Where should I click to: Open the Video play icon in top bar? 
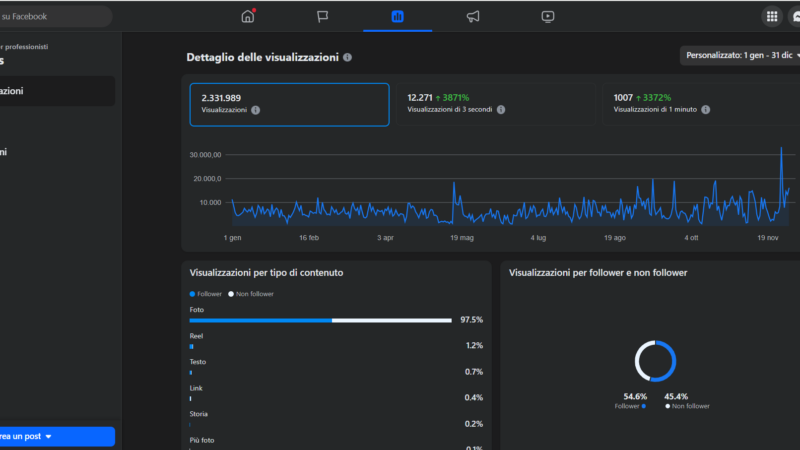pos(547,16)
